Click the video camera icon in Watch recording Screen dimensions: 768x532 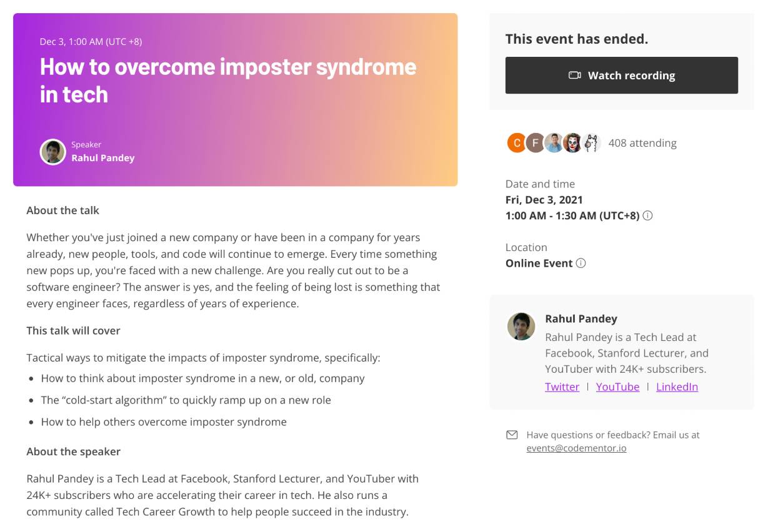click(x=574, y=76)
